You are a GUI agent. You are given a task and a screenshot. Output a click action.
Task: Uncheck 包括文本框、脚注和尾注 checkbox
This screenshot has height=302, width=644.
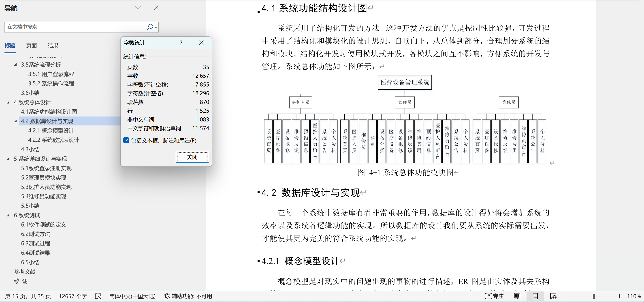coord(126,140)
